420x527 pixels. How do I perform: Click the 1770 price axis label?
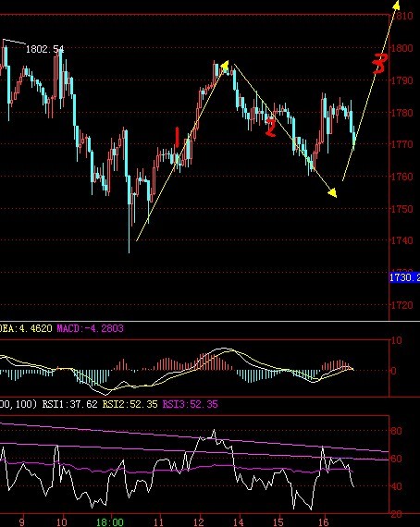tap(402, 144)
